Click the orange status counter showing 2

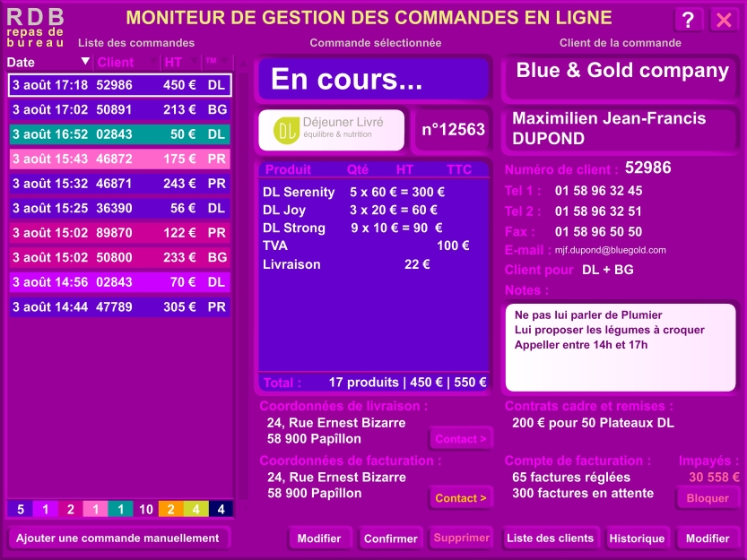click(170, 509)
